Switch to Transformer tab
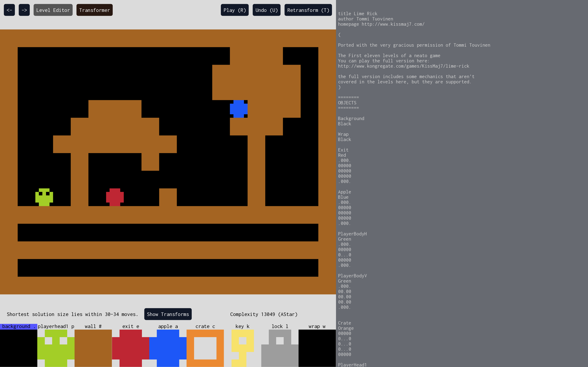588x367 pixels. tap(94, 10)
